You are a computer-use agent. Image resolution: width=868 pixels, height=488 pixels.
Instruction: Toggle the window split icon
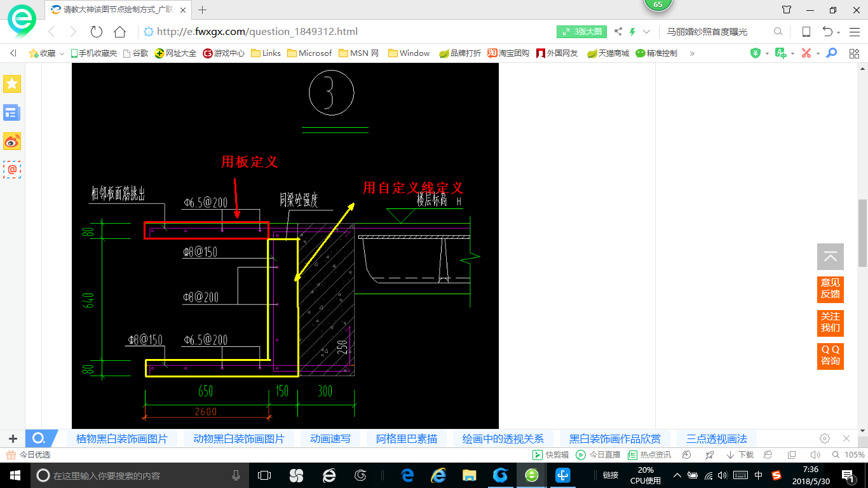click(792, 455)
